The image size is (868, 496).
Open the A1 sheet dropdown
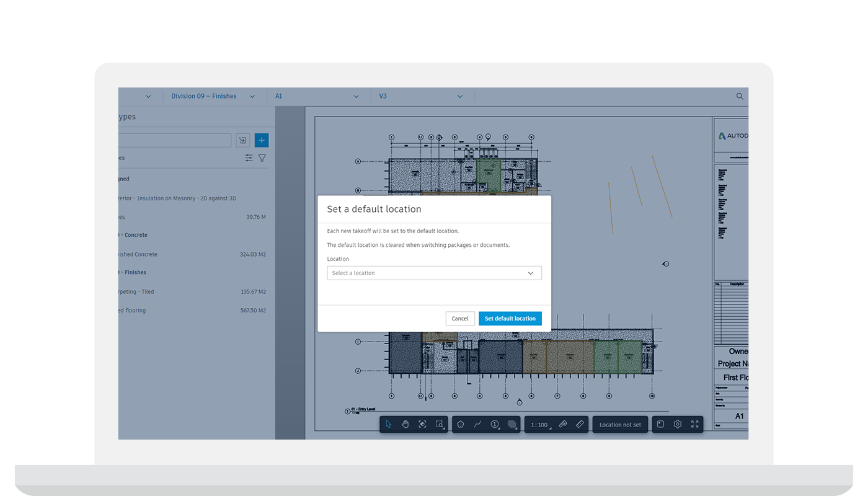(x=317, y=96)
